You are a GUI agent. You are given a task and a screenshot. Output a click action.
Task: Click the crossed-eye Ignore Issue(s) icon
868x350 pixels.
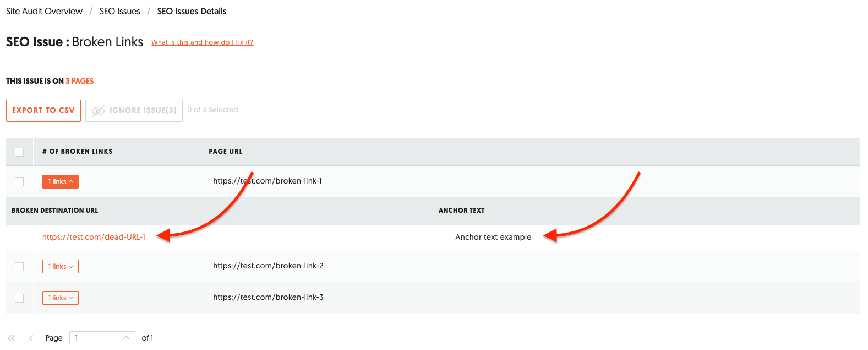(99, 111)
